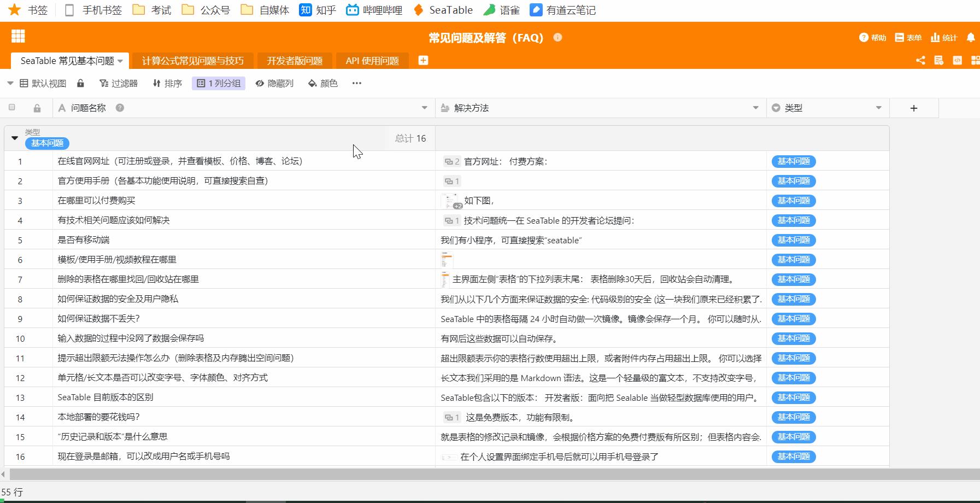The width and height of the screenshot is (980, 503).
Task: Click the lock icon in header row
Action: point(37,108)
